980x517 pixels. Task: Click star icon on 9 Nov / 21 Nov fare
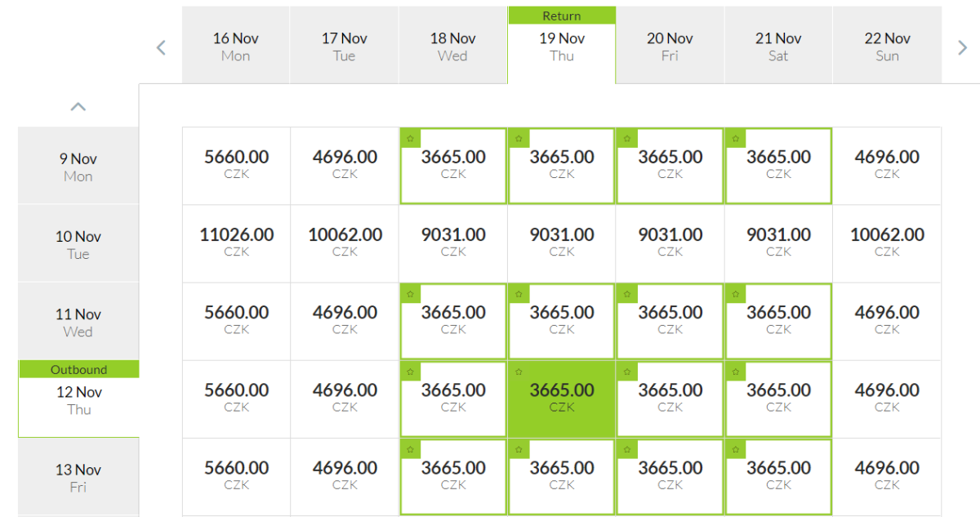point(735,139)
